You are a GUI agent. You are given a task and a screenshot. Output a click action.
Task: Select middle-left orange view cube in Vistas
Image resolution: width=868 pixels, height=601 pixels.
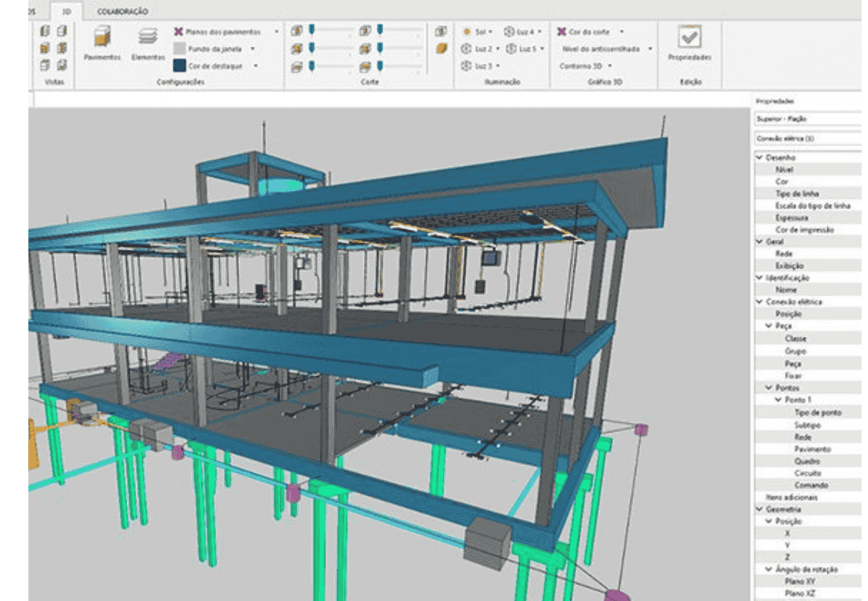tap(45, 48)
